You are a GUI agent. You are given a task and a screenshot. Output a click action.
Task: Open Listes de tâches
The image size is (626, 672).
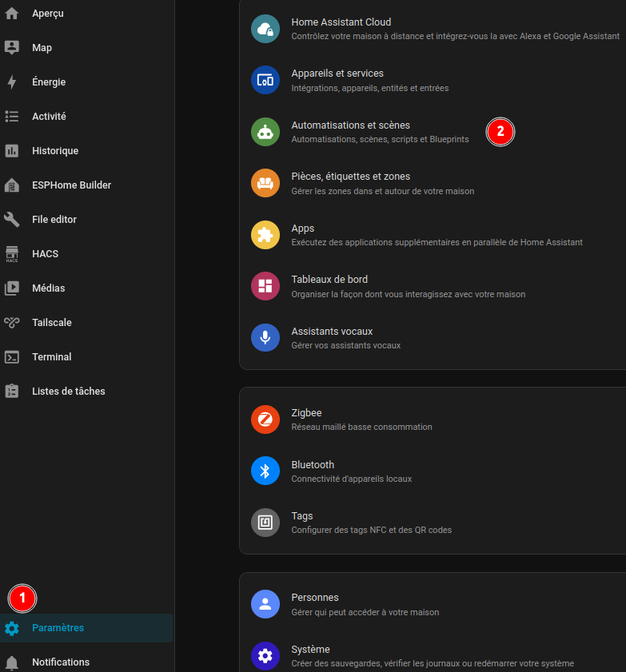pos(86,392)
